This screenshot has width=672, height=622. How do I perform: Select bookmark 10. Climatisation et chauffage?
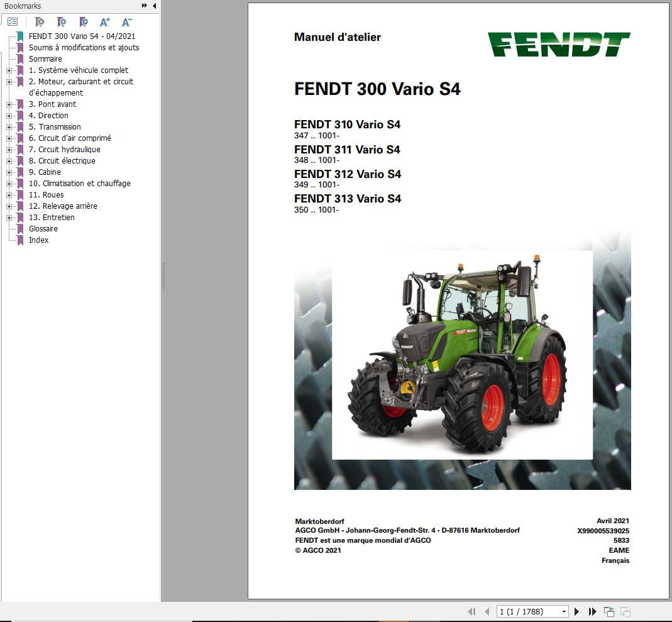coord(80,184)
